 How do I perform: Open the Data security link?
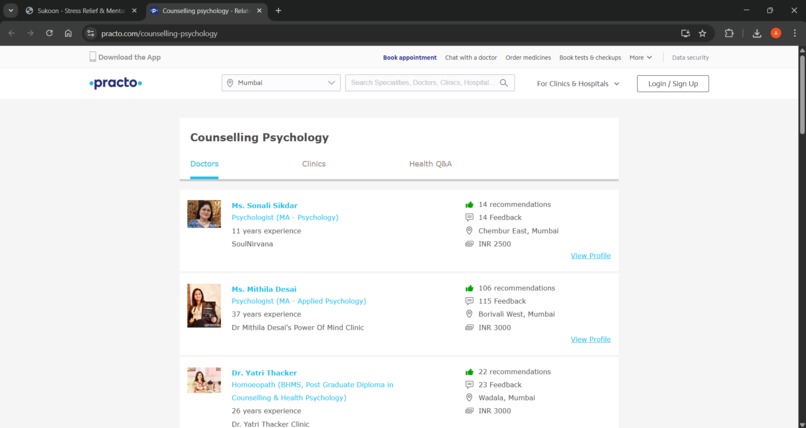(x=690, y=58)
